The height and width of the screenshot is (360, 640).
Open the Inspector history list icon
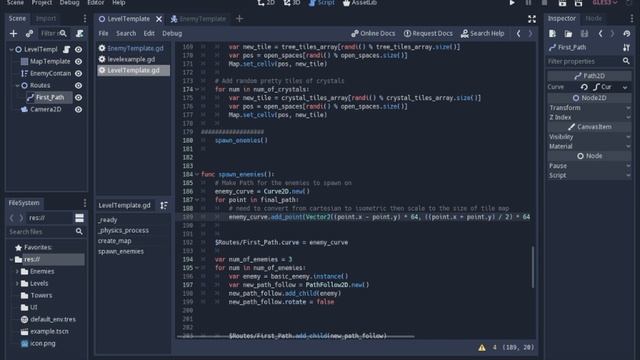click(x=627, y=33)
